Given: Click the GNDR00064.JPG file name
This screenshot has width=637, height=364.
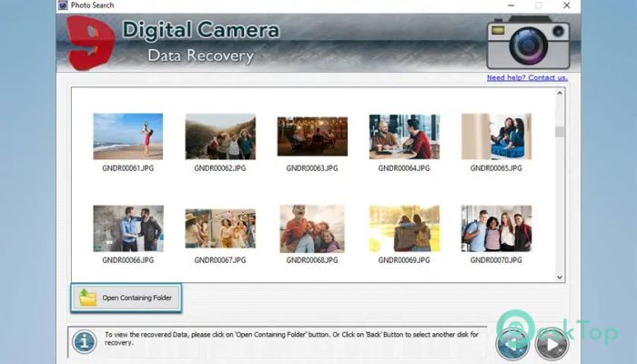Looking at the screenshot, I should (404, 168).
